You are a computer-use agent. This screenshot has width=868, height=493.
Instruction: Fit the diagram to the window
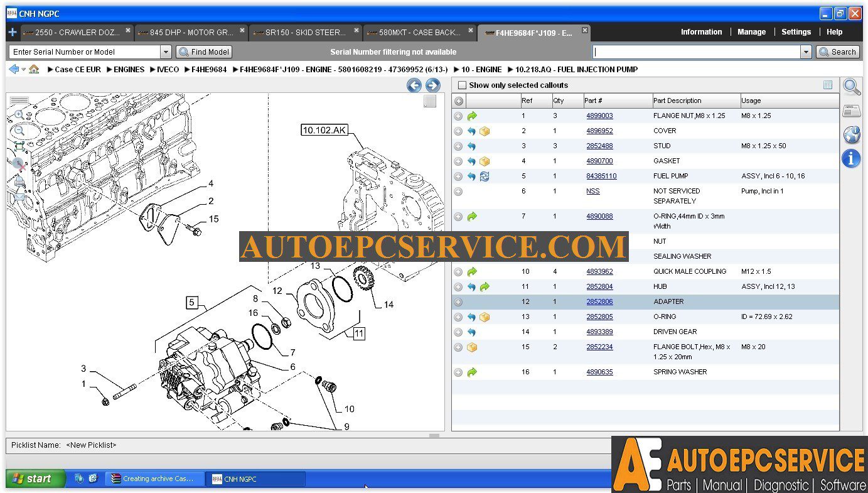point(19,146)
